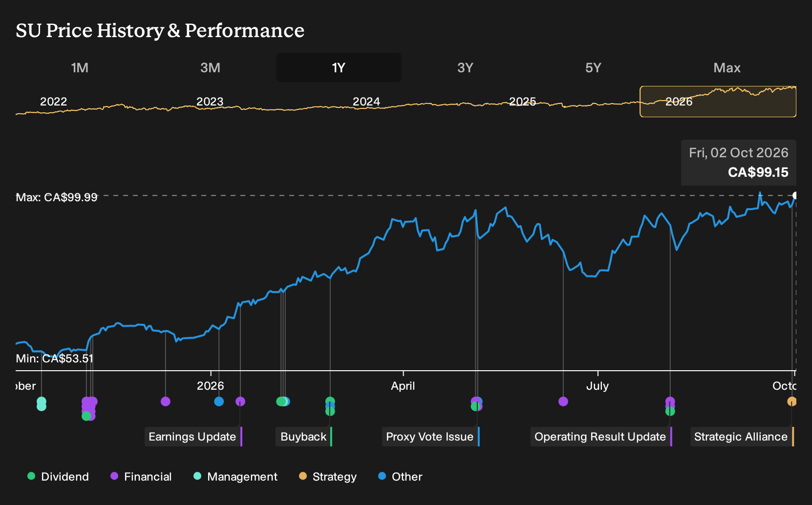Toggle the Financial legend filter
812x505 pixels.
tap(141, 477)
